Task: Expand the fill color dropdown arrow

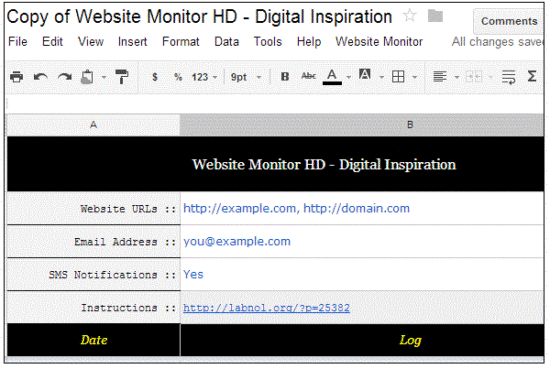Action: (x=381, y=77)
